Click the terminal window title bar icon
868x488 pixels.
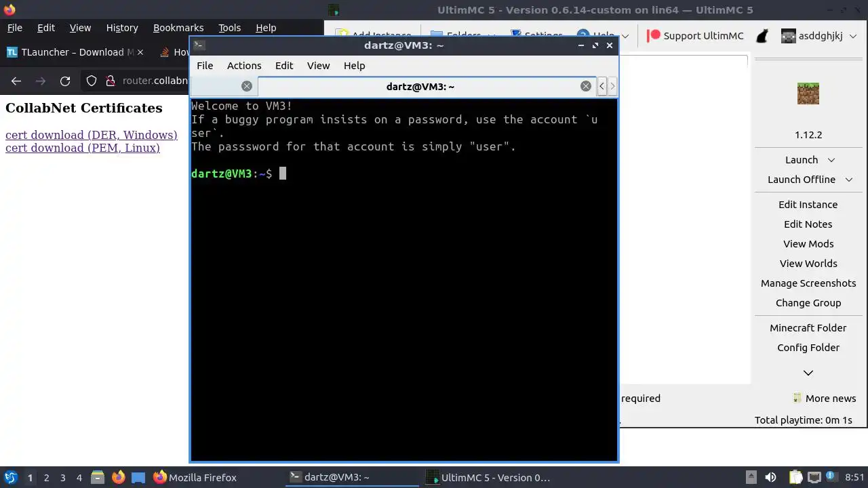(x=199, y=45)
